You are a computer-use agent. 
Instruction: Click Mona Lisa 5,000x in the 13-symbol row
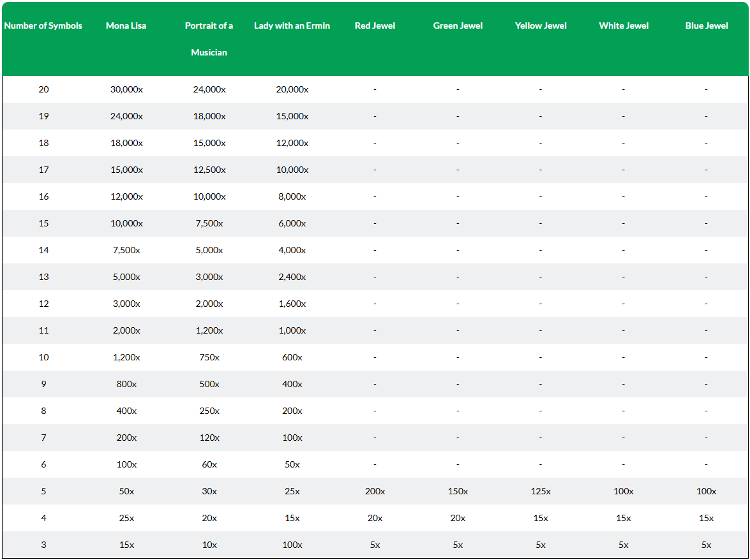(126, 277)
